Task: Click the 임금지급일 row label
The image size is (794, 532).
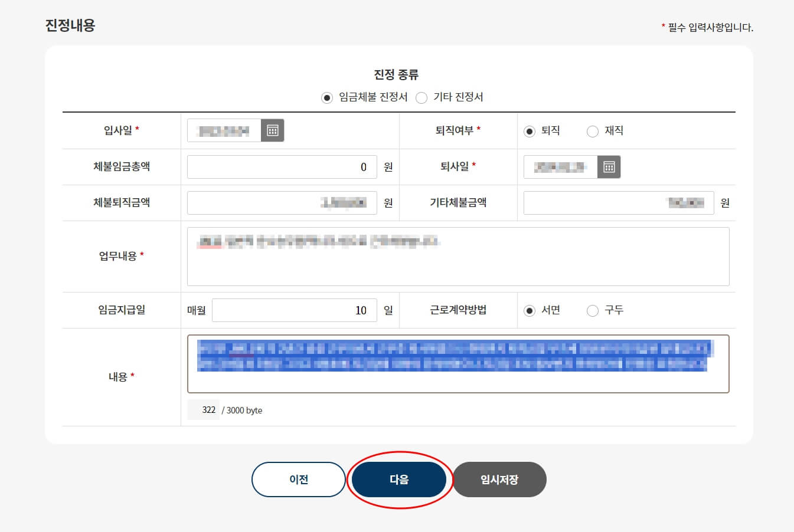Action: [122, 310]
